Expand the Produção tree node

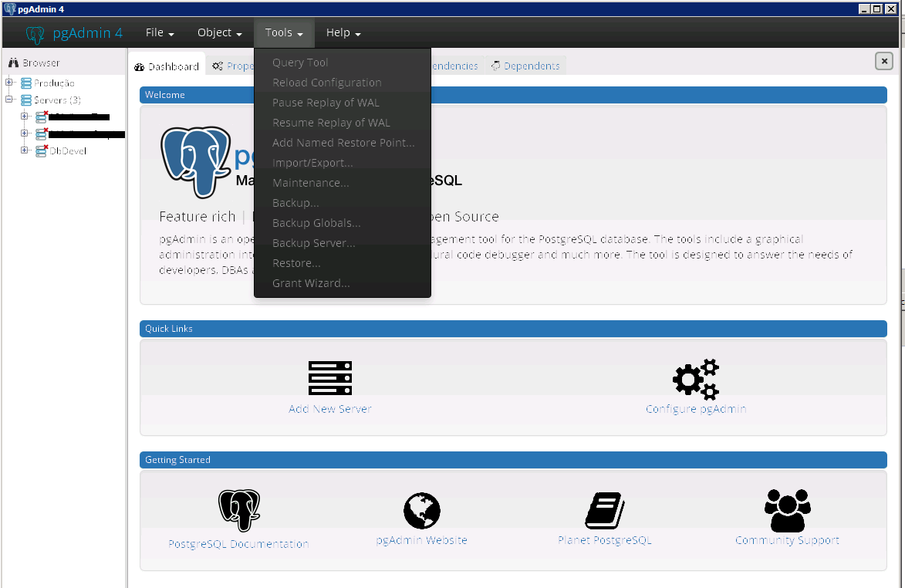(9, 83)
